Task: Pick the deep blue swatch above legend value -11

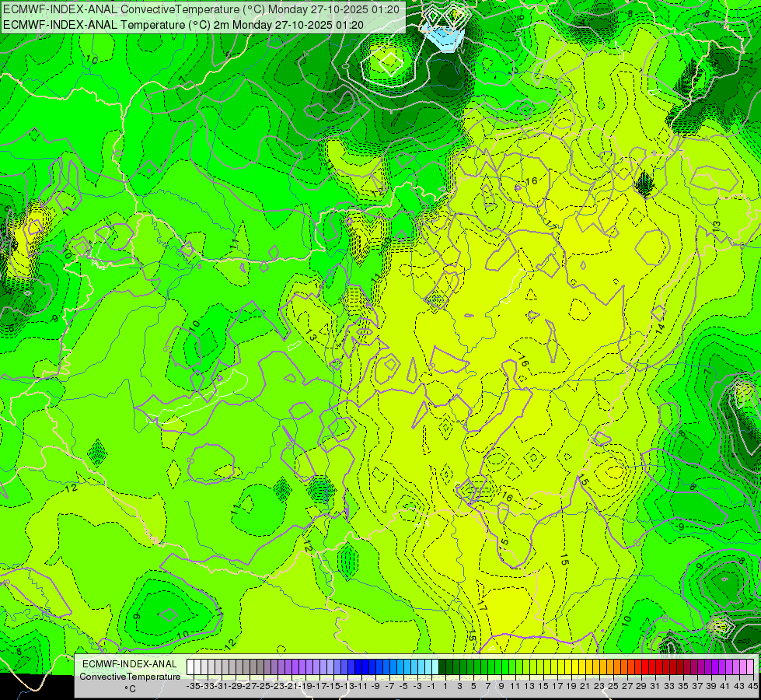Action: (x=358, y=667)
